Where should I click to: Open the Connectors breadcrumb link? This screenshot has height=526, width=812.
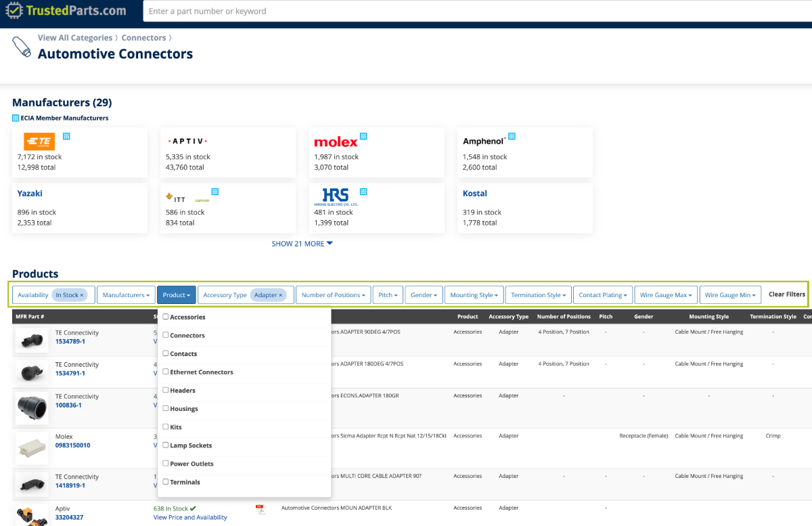pyautogui.click(x=143, y=38)
